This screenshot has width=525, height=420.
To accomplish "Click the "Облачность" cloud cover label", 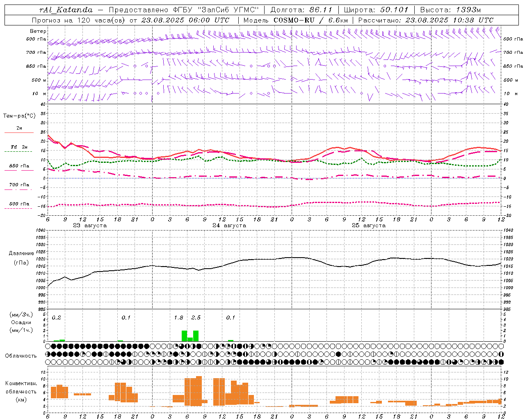I will point(21,356).
